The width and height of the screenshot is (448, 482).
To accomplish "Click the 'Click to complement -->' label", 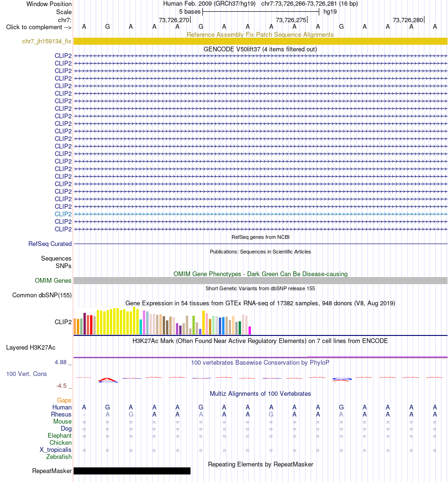I will pos(39,27).
